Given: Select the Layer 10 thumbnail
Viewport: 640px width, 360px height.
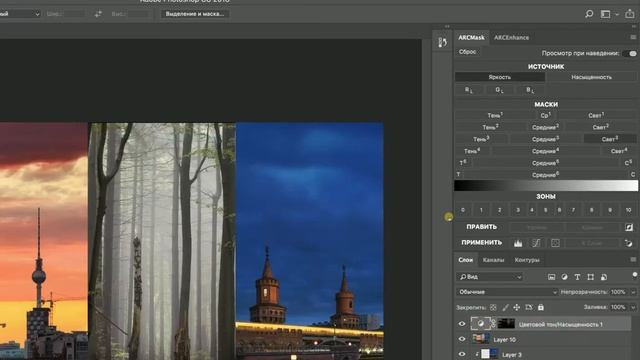Looking at the screenshot, I should coord(481,339).
